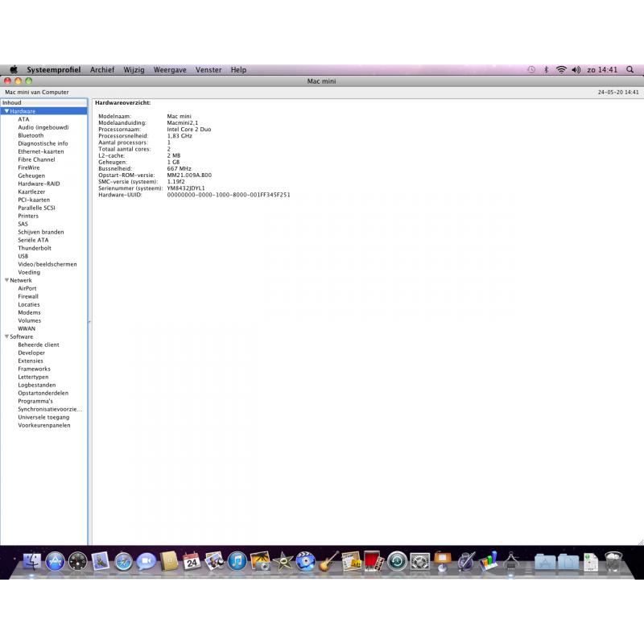The height and width of the screenshot is (644, 644).
Task: Select Ethernet-kaarten in the sidebar
Action: click(x=41, y=151)
